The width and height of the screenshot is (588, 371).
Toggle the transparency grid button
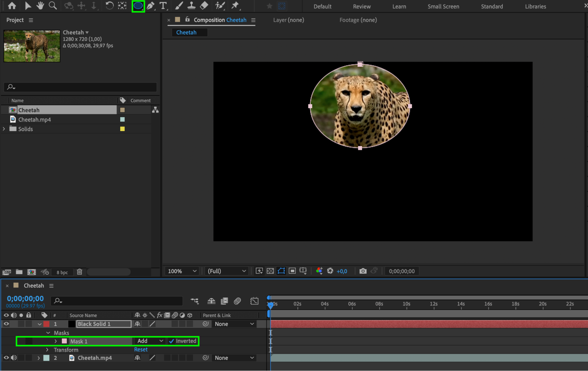pyautogui.click(x=270, y=271)
